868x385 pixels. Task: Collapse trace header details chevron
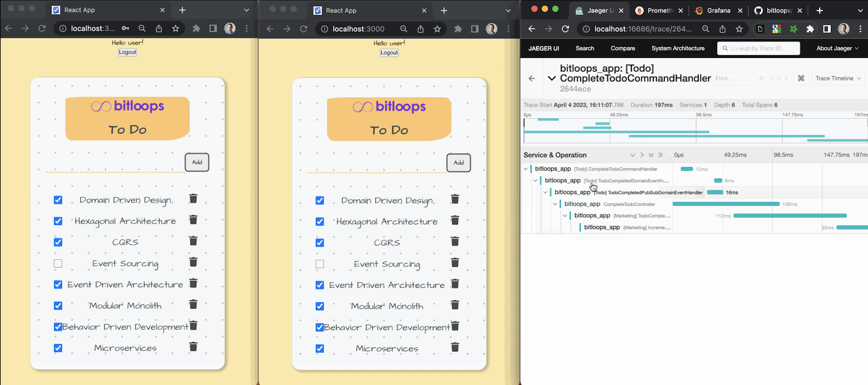pyautogui.click(x=552, y=79)
